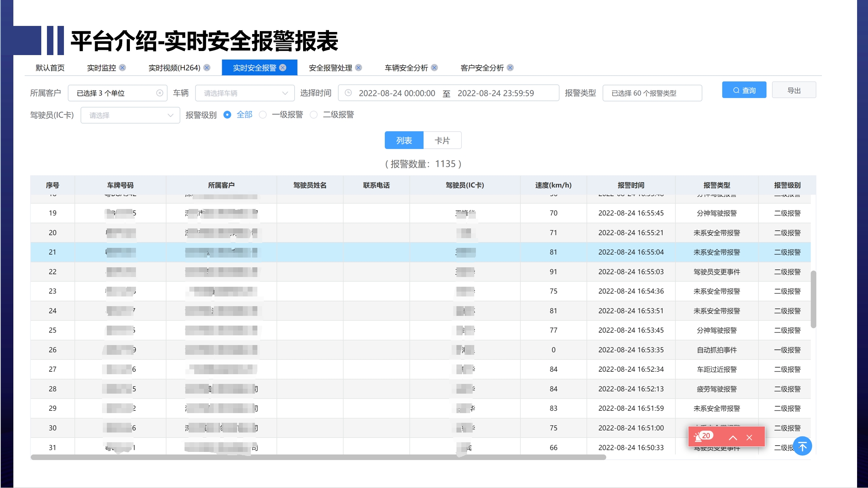The image size is (868, 488).
Task: Click the start time 2022-08-24 00:00:00 field
Action: (397, 93)
